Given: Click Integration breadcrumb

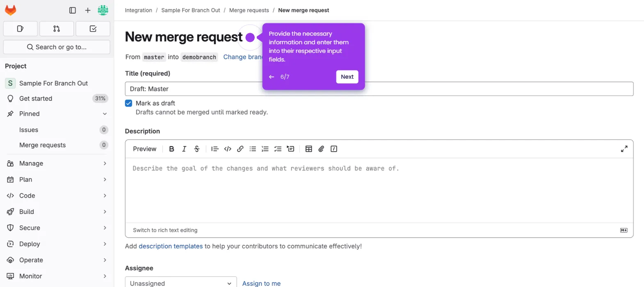Looking at the screenshot, I should (x=139, y=10).
